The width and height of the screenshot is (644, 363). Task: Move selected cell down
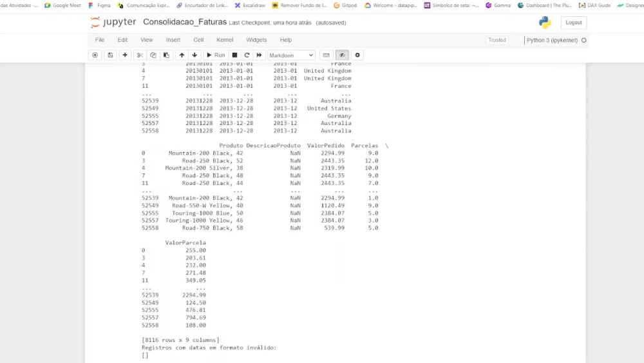pyautogui.click(x=194, y=55)
